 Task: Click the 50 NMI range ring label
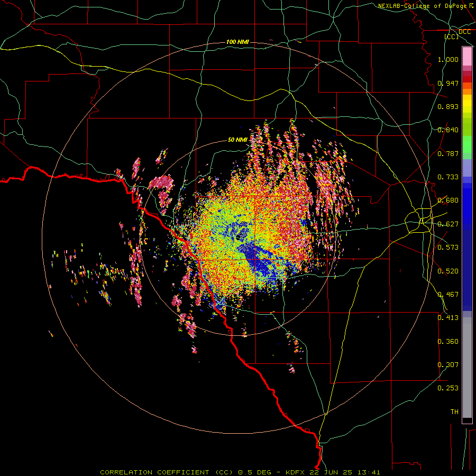[237, 140]
